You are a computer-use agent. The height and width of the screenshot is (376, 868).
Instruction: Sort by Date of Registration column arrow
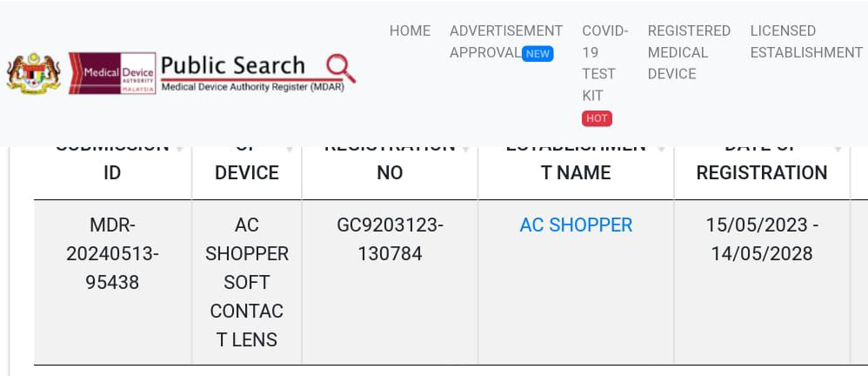tap(838, 149)
